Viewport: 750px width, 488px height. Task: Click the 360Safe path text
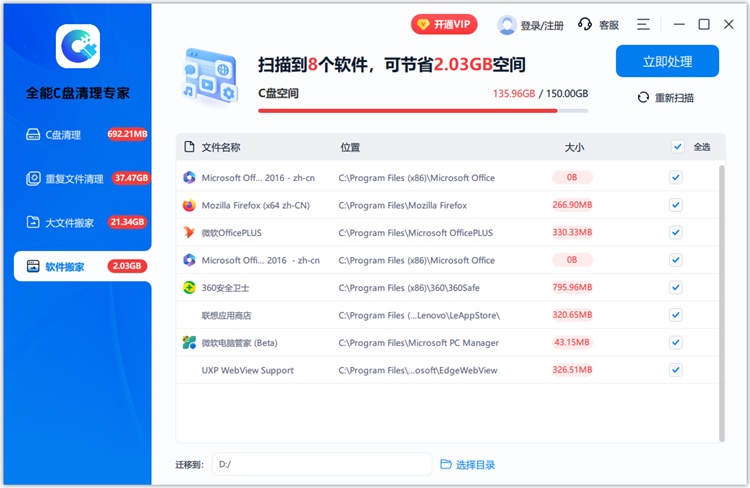[409, 288]
